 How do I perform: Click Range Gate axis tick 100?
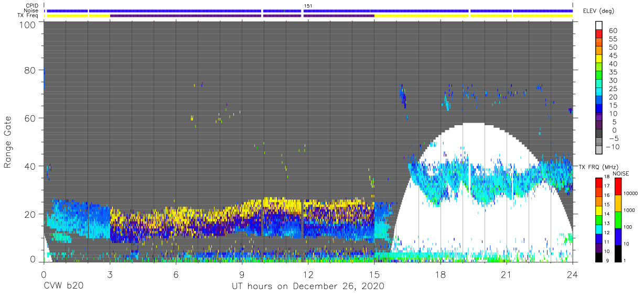pos(27,24)
